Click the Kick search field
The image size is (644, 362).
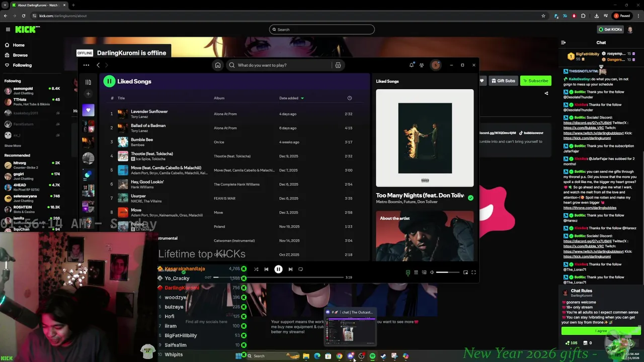(322, 29)
